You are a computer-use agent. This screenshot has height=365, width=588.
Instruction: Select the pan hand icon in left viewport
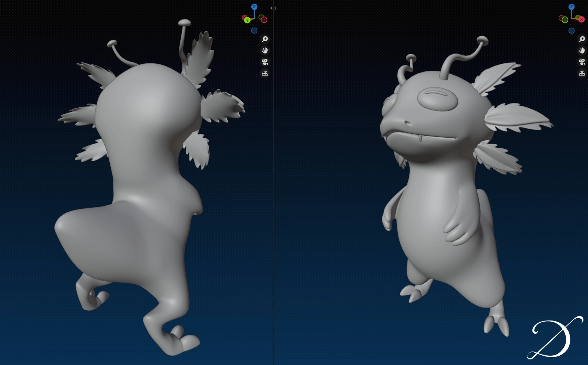pos(265,50)
